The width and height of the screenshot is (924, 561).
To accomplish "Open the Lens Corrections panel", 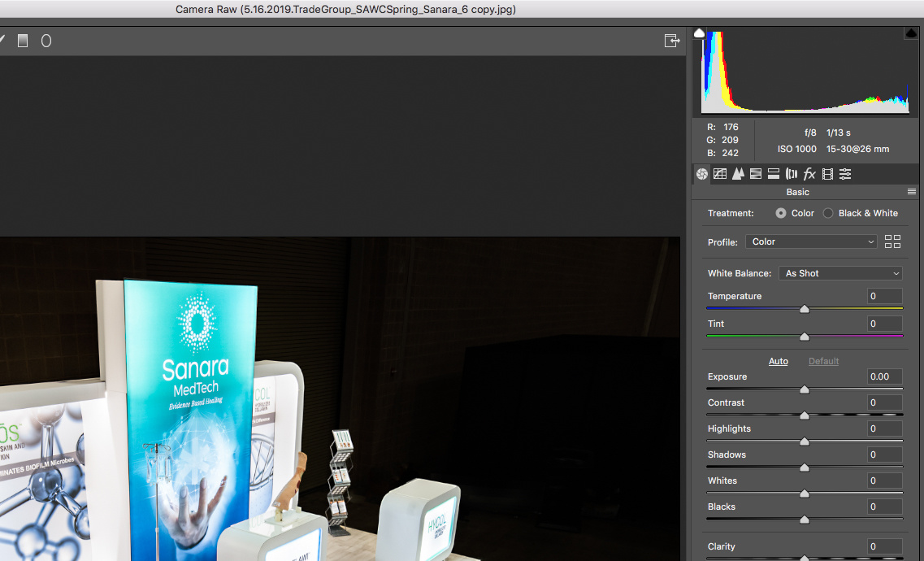I will point(792,173).
